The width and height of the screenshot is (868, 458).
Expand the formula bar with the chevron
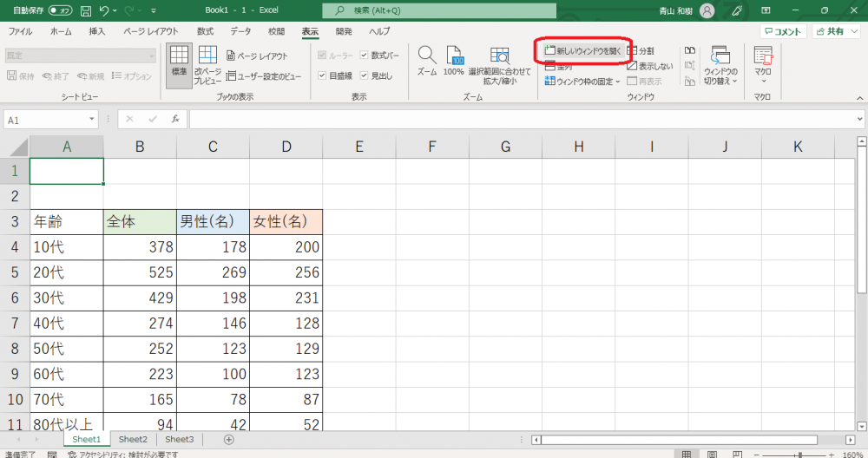click(x=859, y=119)
